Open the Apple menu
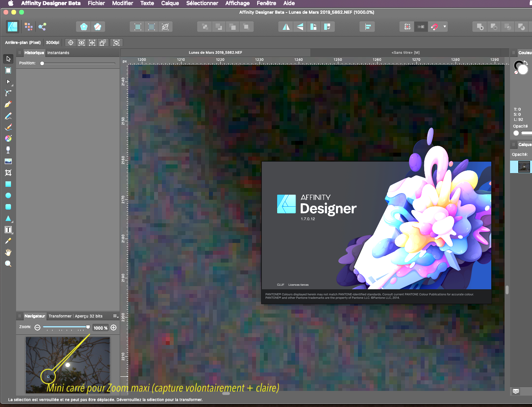Screen dimensions: 532x407 11,3
